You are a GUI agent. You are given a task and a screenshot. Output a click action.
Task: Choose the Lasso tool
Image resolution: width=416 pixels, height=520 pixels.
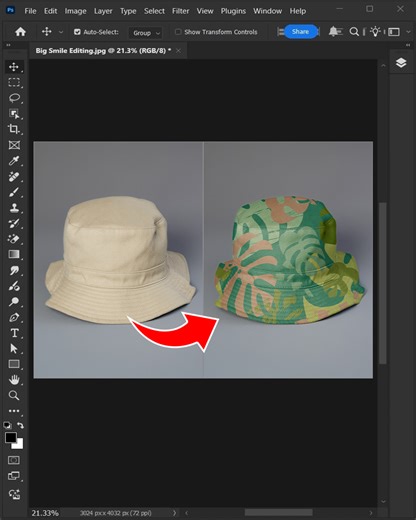coord(14,98)
